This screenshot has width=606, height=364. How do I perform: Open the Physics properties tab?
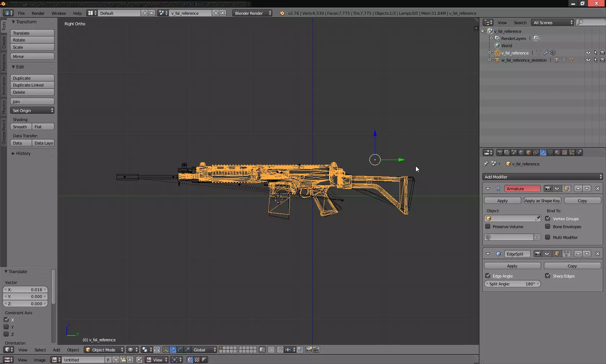[x=579, y=152]
